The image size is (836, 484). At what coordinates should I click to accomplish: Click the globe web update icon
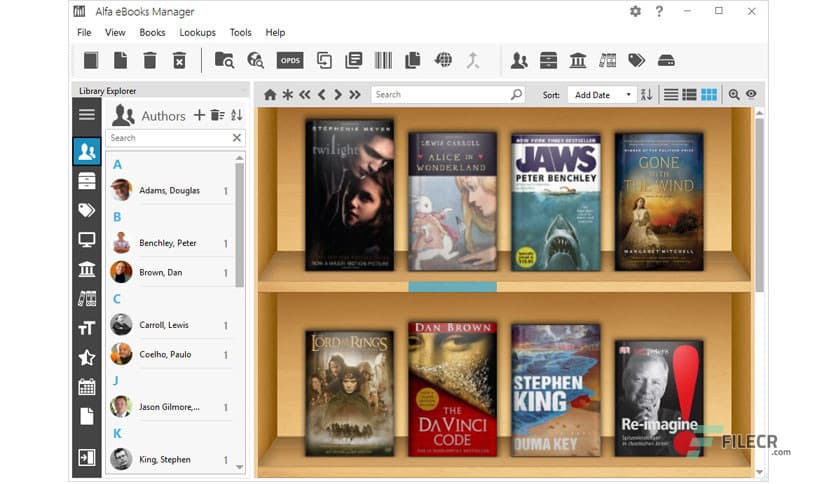click(443, 60)
